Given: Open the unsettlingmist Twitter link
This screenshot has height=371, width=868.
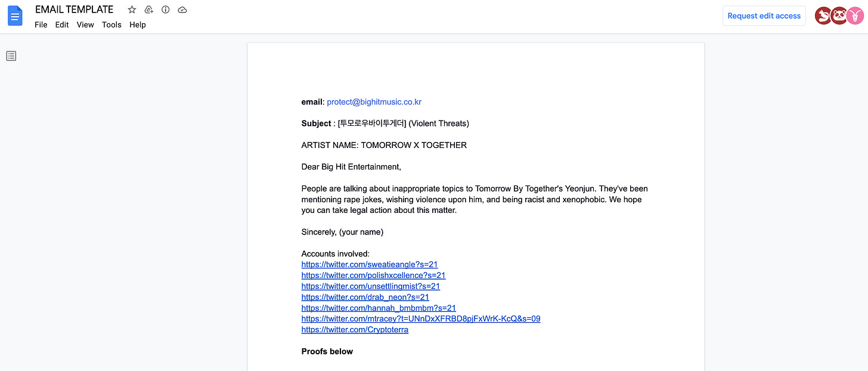Looking at the screenshot, I should pyautogui.click(x=371, y=286).
